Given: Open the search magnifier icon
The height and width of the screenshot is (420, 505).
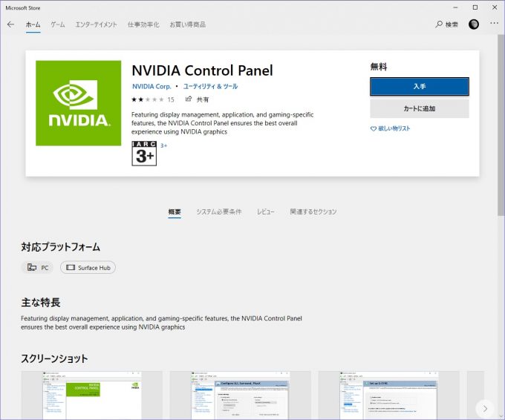Looking at the screenshot, I should pos(439,24).
